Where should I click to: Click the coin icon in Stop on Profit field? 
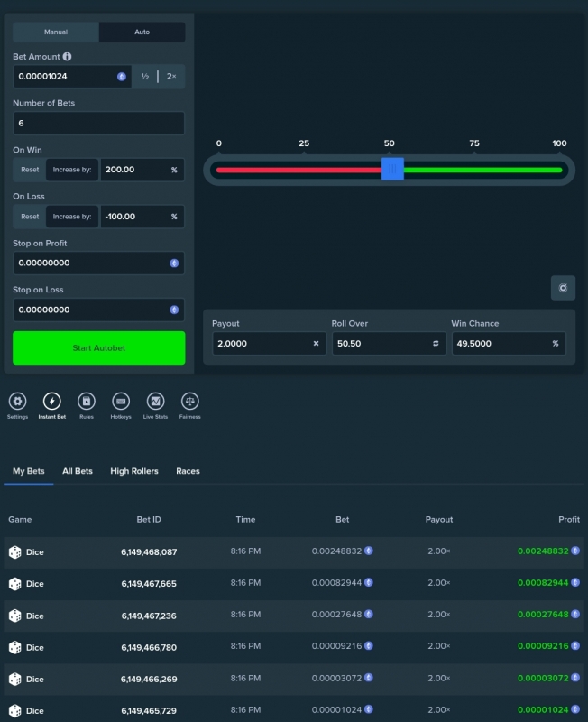tap(174, 263)
